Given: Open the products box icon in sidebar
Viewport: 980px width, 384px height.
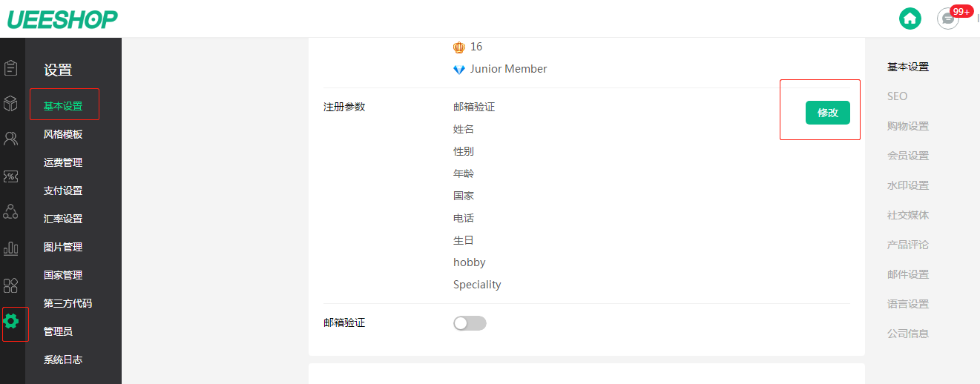Looking at the screenshot, I should [x=11, y=103].
